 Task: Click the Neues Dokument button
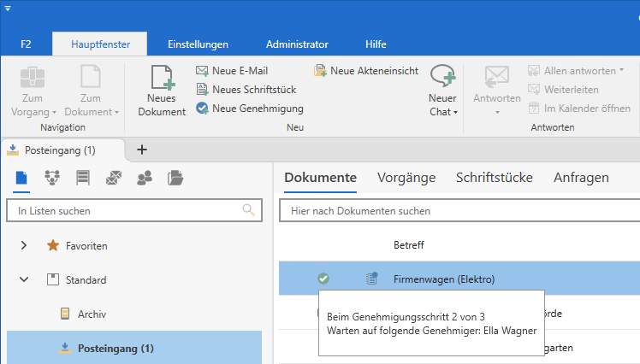tap(162, 92)
